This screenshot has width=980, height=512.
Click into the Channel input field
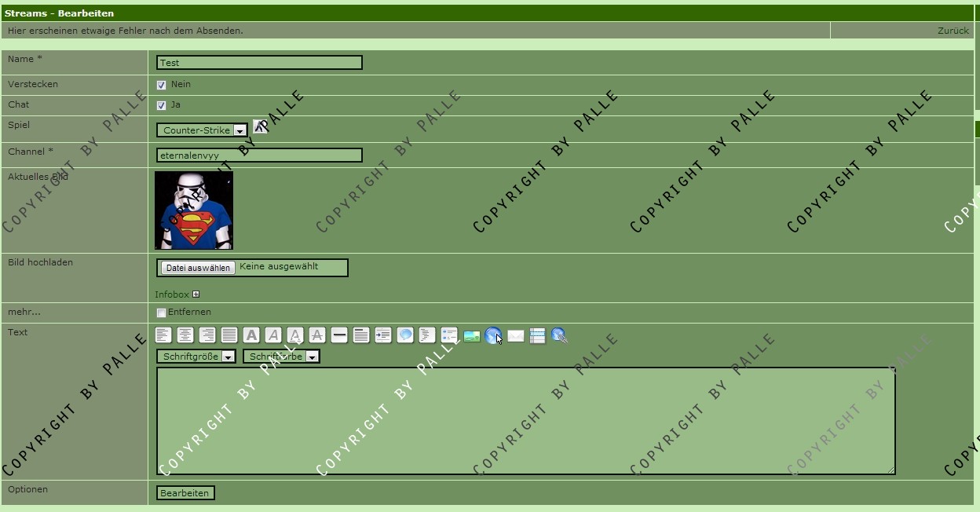pyautogui.click(x=259, y=155)
